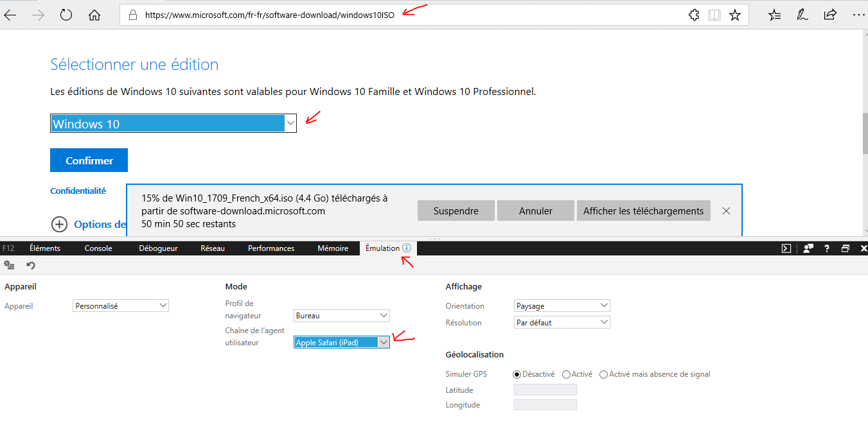Click Afficher les téléchargements button
Image resolution: width=868 pixels, height=421 pixels.
pyautogui.click(x=644, y=210)
